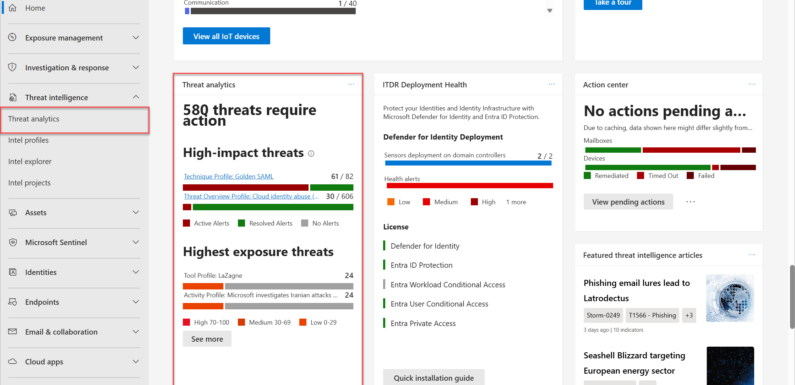Click View pending actions button
This screenshot has height=385, width=795.
[x=628, y=201]
